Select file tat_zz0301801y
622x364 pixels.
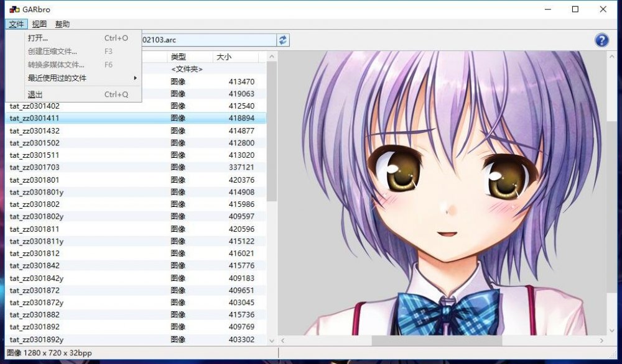pyautogui.click(x=136, y=192)
